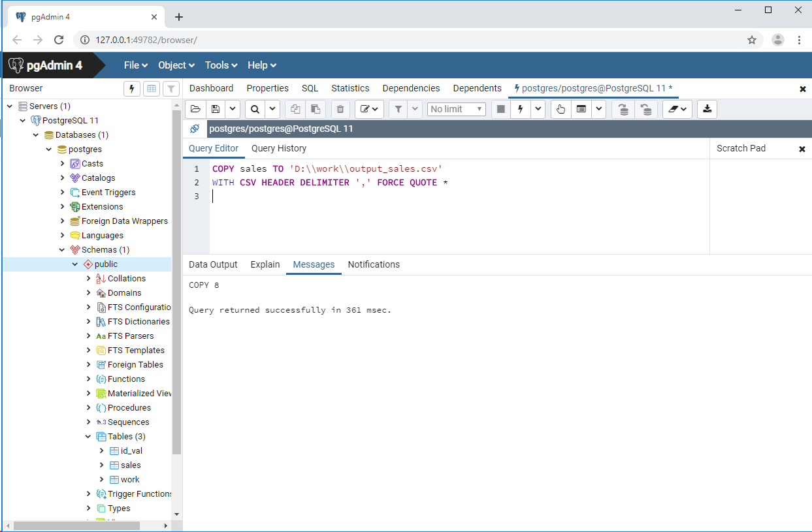Click the Download as CSV icon

pyautogui.click(x=707, y=109)
